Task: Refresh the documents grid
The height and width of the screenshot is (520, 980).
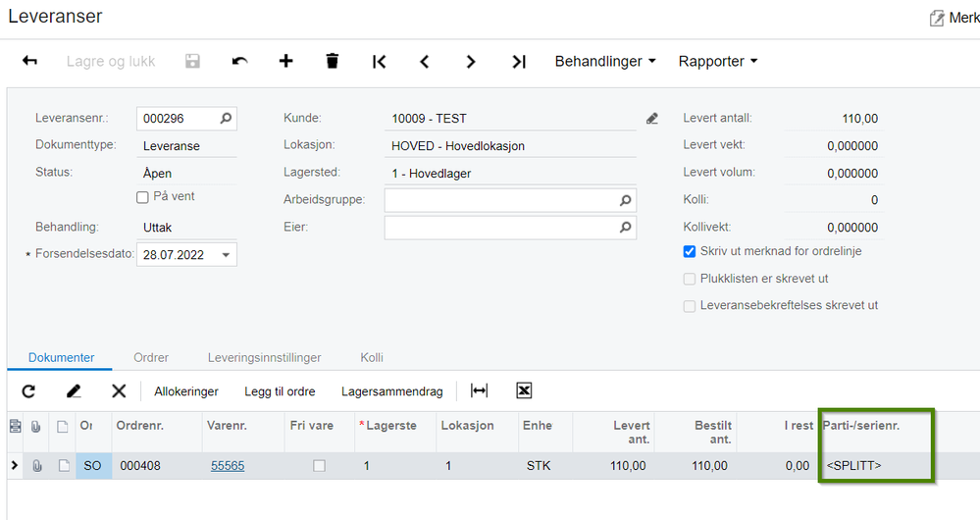Action: pos(28,391)
